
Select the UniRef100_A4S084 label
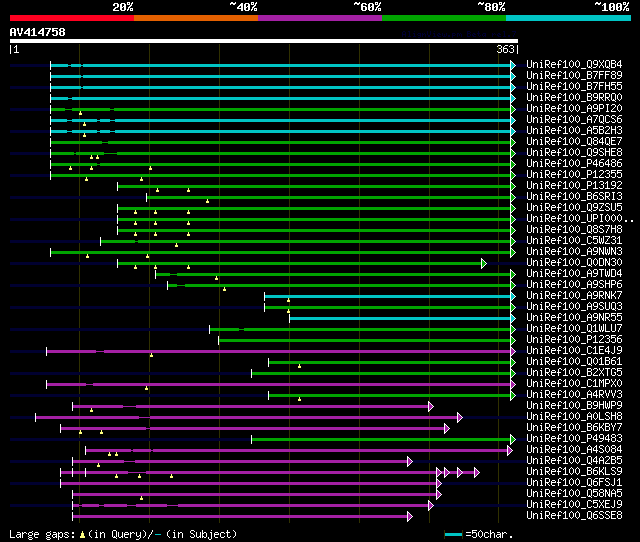(x=574, y=450)
